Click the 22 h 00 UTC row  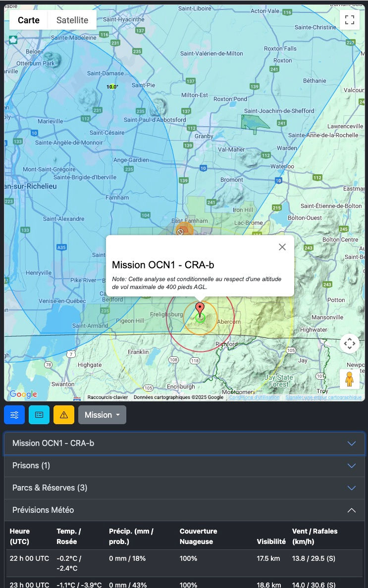pos(184,563)
